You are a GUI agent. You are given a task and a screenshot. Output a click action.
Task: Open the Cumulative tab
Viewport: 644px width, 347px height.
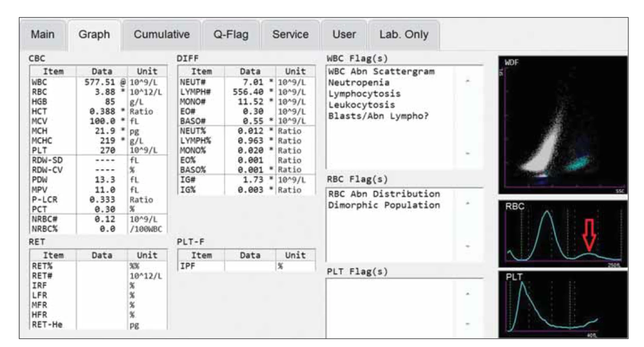pyautogui.click(x=162, y=35)
